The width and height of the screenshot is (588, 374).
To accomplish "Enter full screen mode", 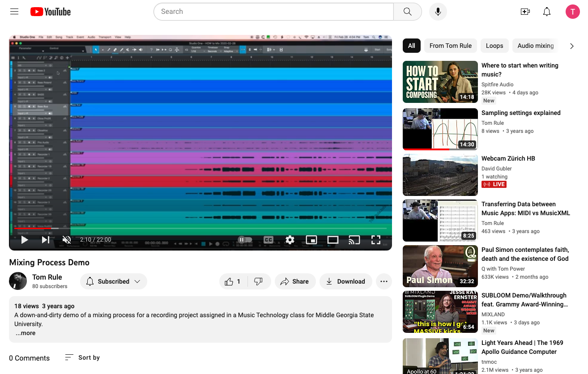I will pos(376,240).
